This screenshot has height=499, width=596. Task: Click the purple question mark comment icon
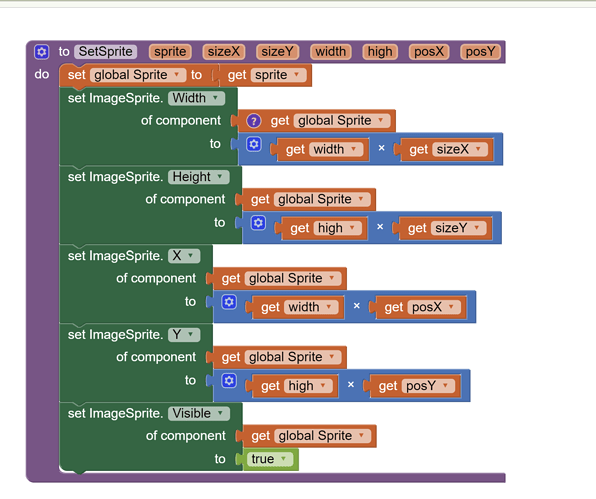(254, 121)
